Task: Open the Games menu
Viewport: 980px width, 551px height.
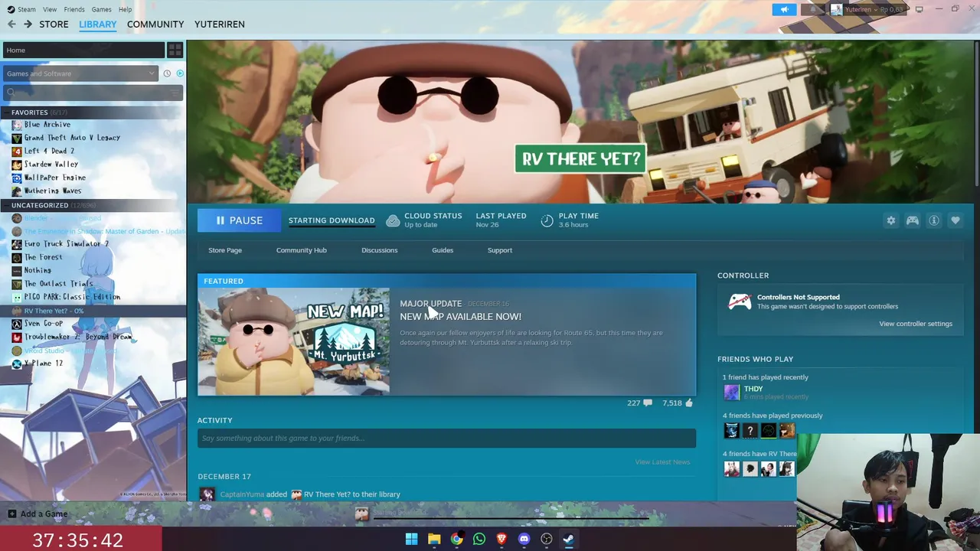Action: [101, 9]
